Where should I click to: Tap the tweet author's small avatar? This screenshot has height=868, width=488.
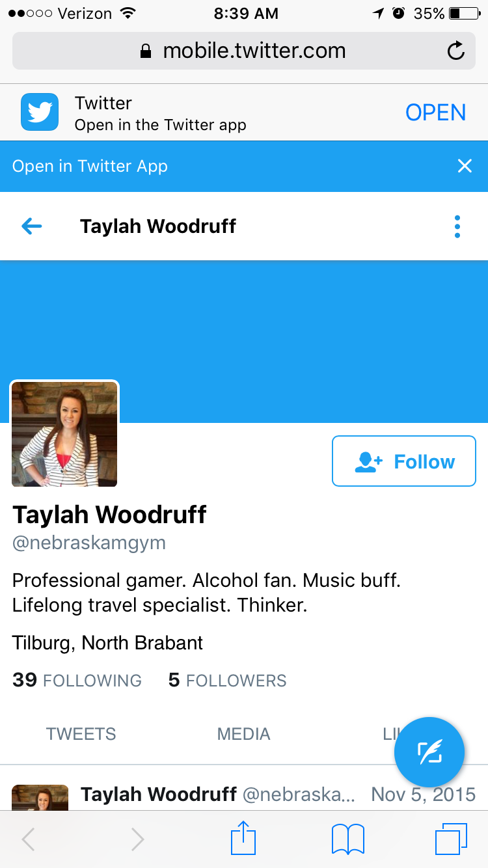click(40, 797)
